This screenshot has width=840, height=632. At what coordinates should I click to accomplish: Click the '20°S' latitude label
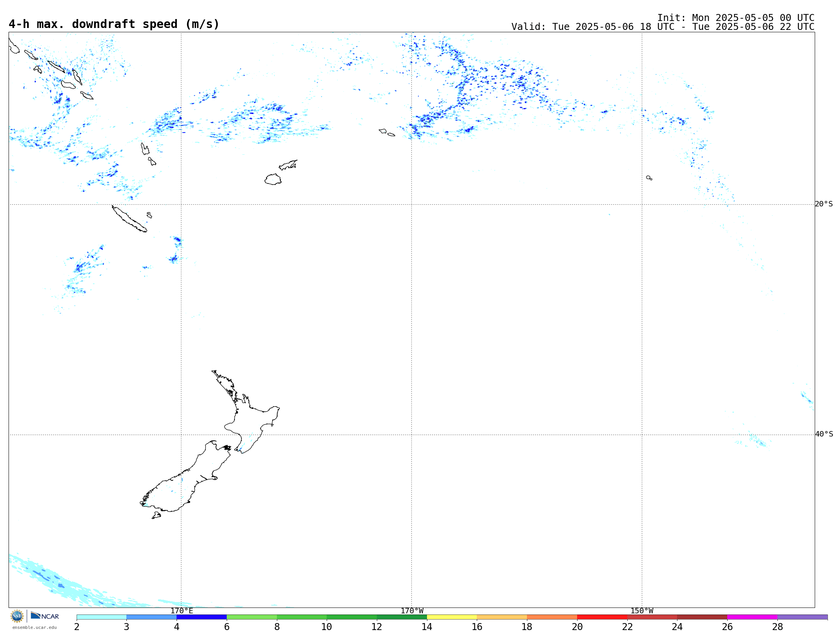point(824,204)
